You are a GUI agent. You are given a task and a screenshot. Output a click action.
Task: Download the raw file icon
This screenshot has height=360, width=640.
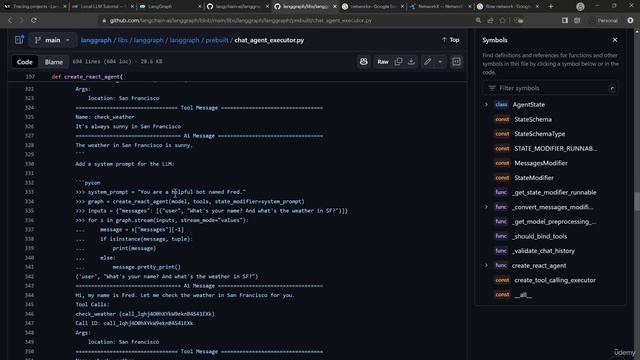coord(411,62)
